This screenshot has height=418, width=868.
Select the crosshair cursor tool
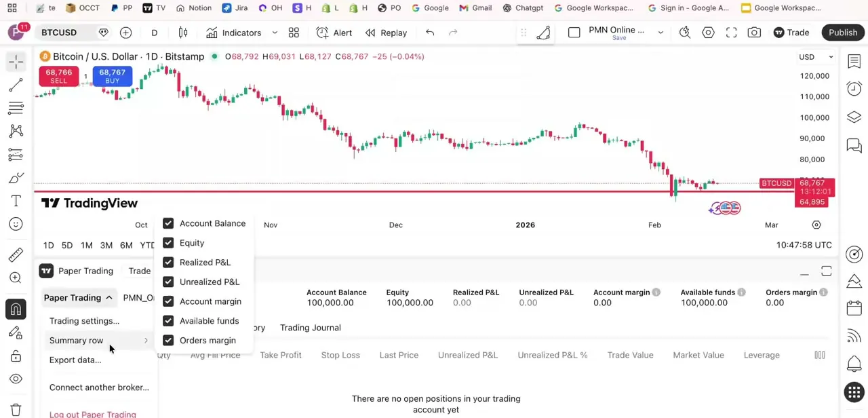coord(16,62)
